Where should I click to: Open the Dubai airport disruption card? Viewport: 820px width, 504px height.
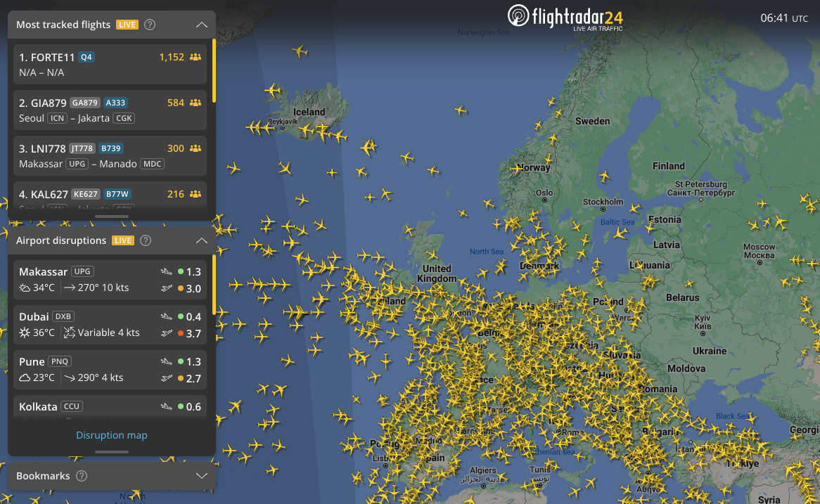tap(110, 325)
